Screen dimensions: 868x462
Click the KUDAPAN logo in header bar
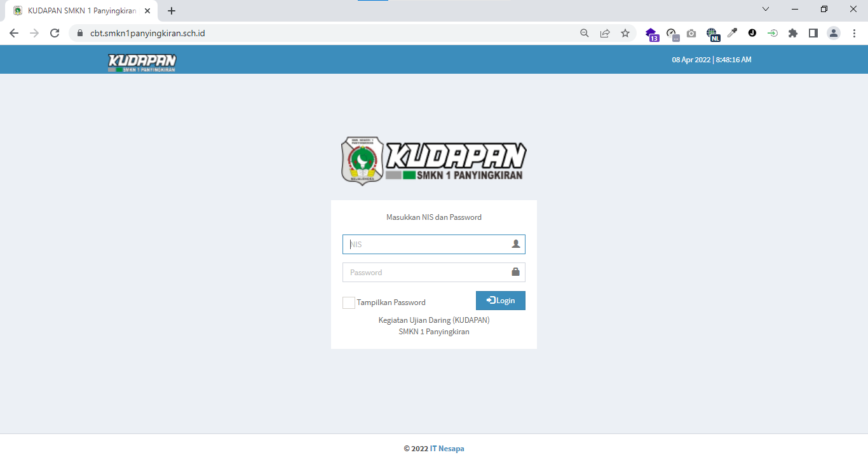142,62
